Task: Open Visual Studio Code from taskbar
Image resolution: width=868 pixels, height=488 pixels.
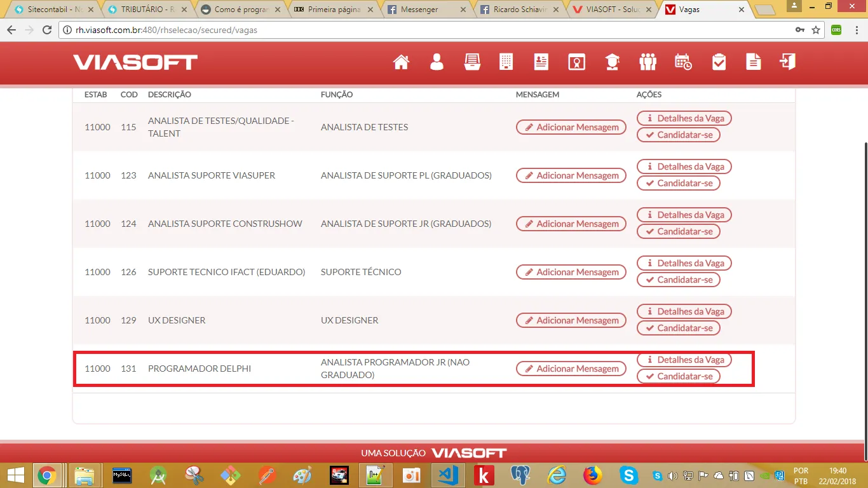Action: (x=448, y=475)
